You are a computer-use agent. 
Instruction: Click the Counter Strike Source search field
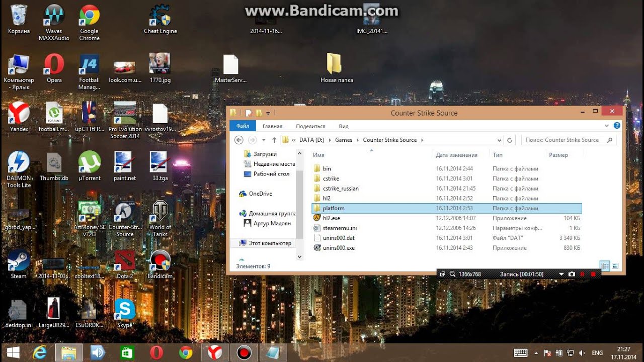click(569, 140)
